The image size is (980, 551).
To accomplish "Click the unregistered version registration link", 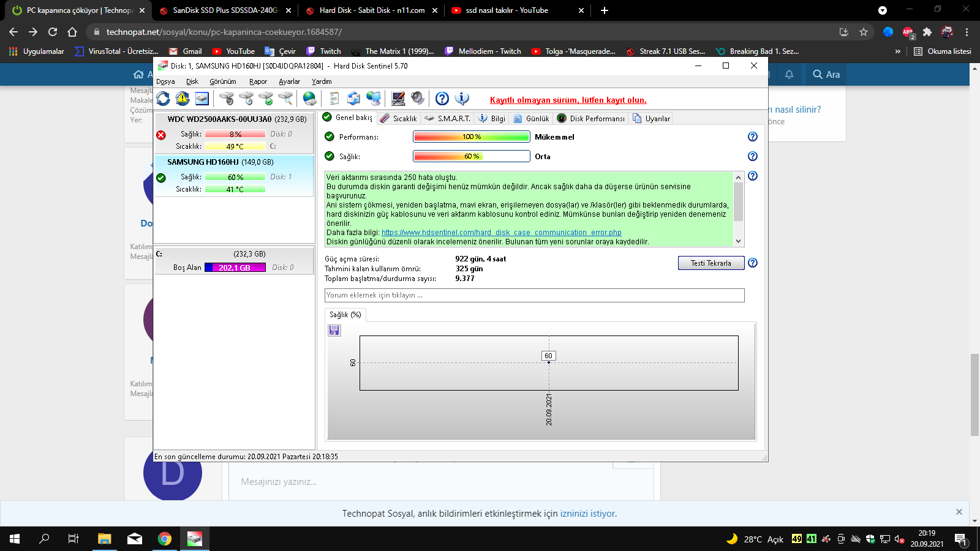I will (x=568, y=100).
